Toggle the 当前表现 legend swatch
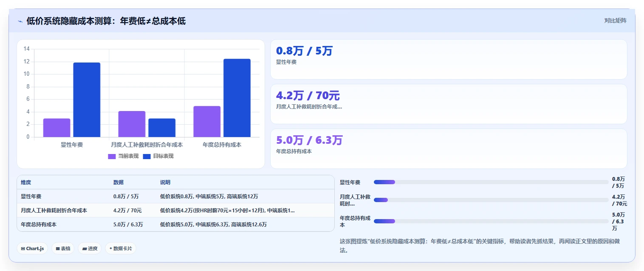644x271 pixels. pos(112,156)
